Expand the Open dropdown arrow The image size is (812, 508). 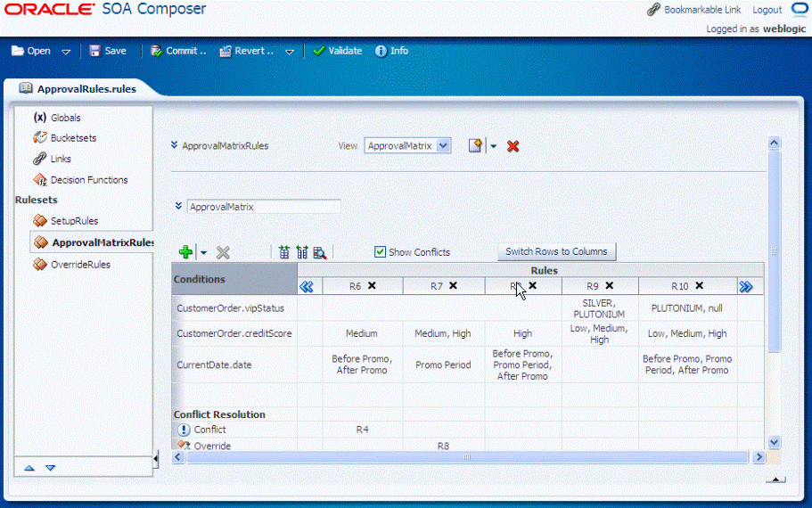[x=66, y=52]
